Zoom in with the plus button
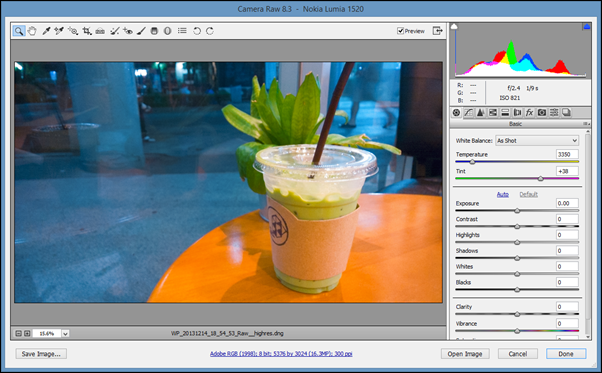This screenshot has height=373, width=602. pyautogui.click(x=27, y=333)
